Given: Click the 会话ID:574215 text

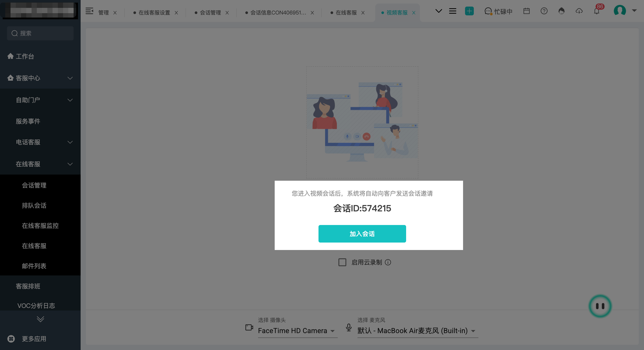Looking at the screenshot, I should [362, 208].
